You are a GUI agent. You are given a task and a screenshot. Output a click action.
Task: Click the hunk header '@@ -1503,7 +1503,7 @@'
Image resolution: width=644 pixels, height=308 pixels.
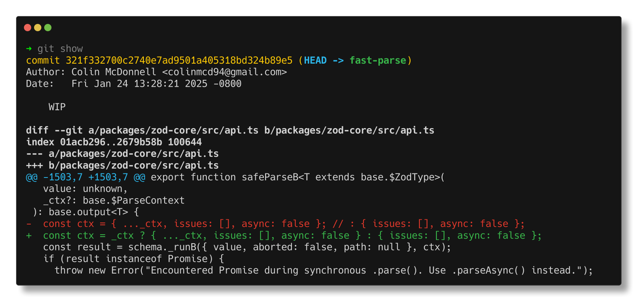click(x=85, y=178)
